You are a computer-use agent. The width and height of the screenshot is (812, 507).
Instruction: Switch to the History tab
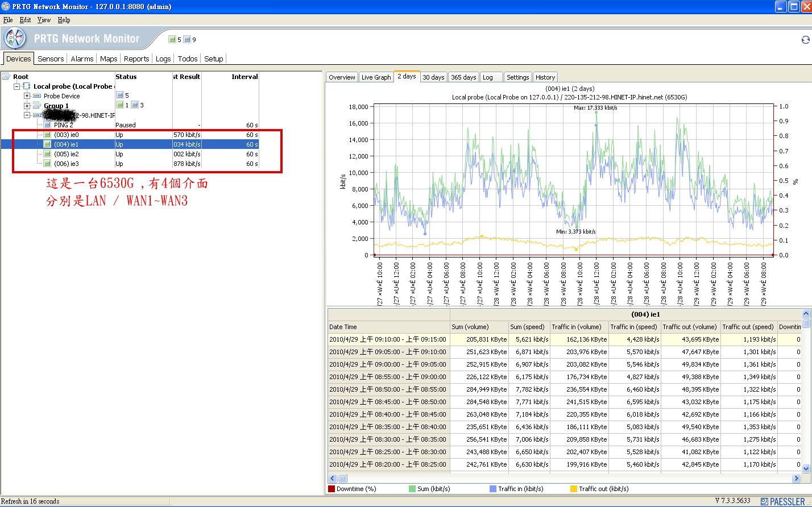[x=545, y=77]
